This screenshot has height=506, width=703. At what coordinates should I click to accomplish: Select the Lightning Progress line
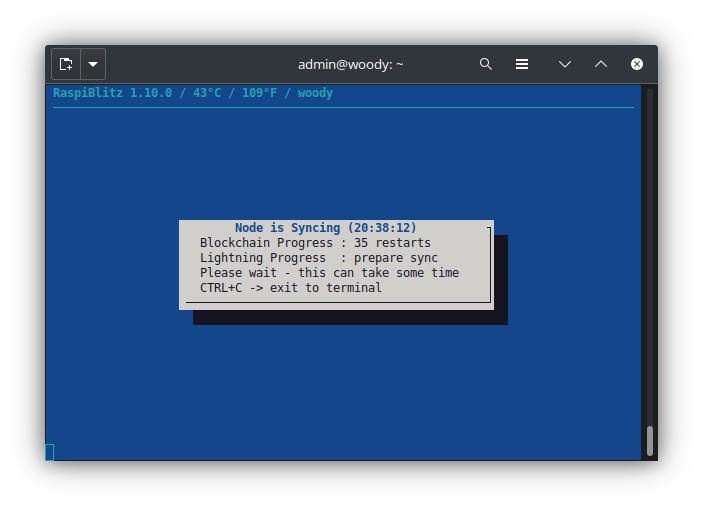(x=318, y=258)
